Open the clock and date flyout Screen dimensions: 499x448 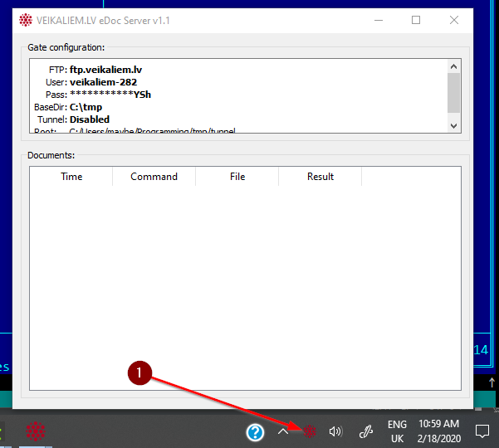[x=438, y=431]
